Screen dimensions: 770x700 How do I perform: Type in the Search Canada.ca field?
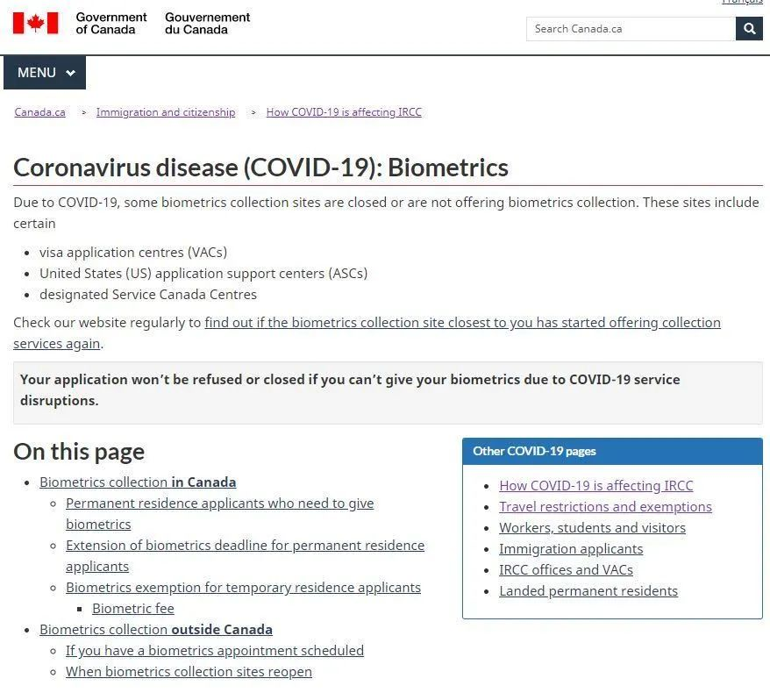[631, 29]
